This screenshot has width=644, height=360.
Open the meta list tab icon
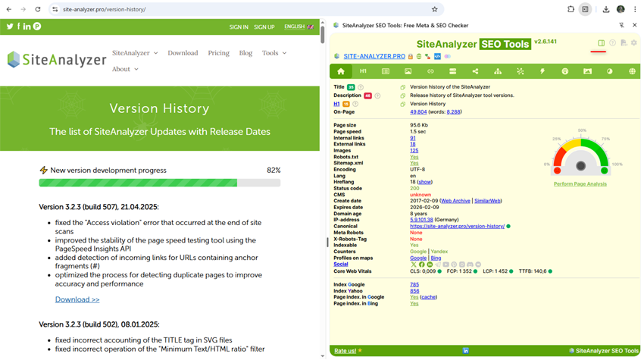(x=385, y=71)
